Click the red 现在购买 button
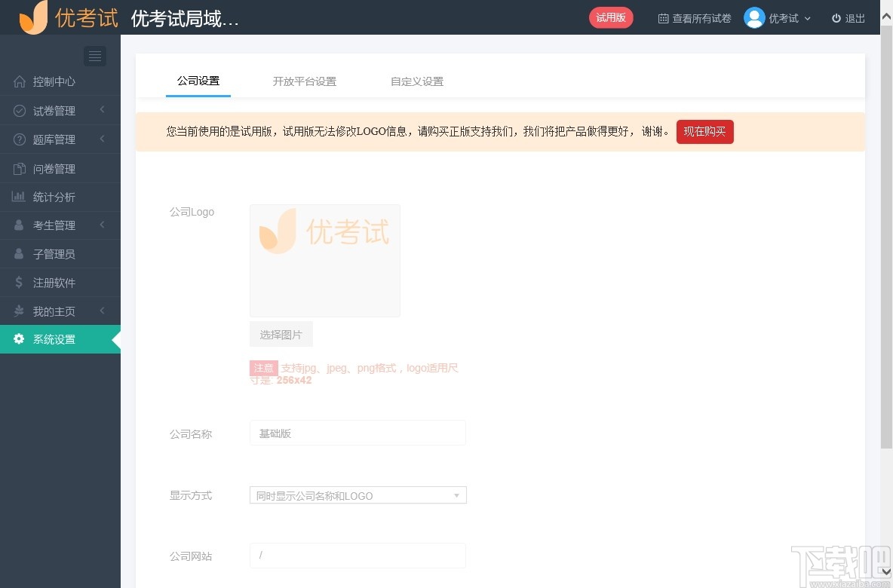The width and height of the screenshot is (893, 588). [x=705, y=131]
